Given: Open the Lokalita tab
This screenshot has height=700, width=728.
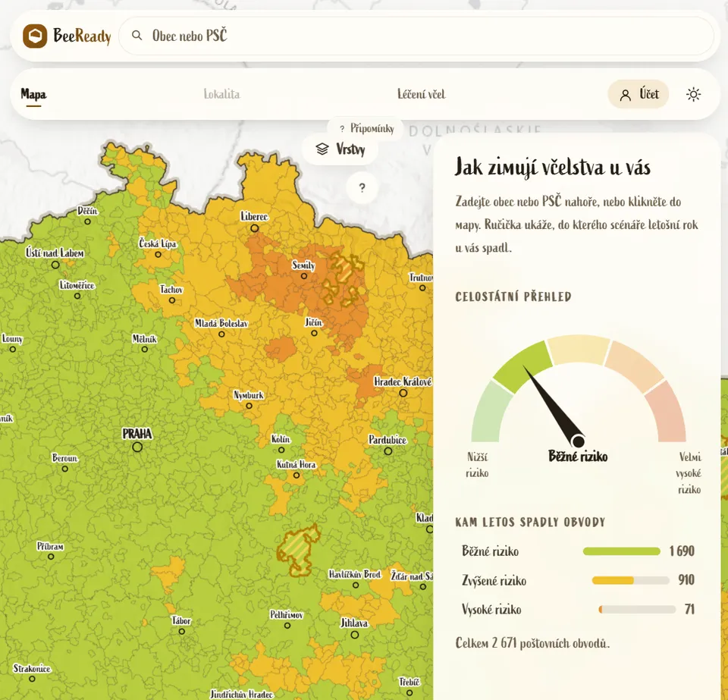Looking at the screenshot, I should [x=221, y=94].
